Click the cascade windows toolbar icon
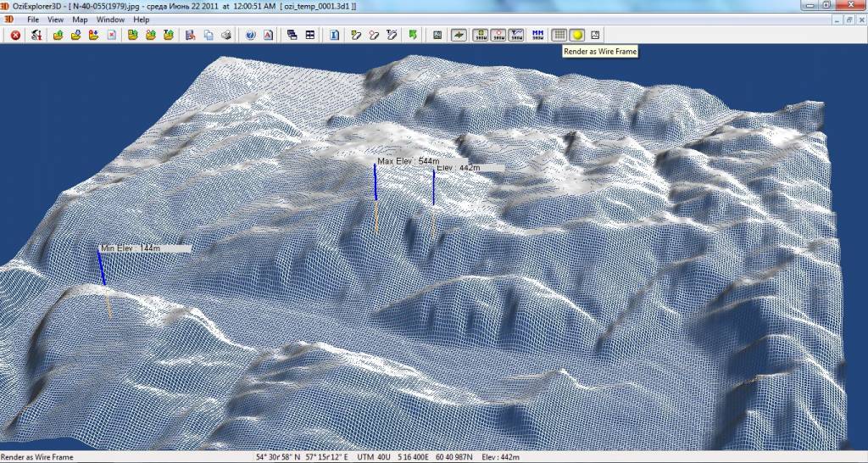 292,35
